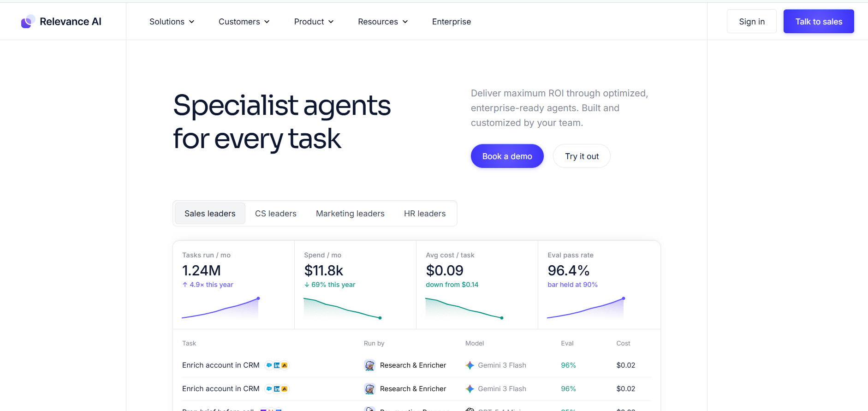This screenshot has height=411, width=868.
Task: Click the Tasks run sparkline chart
Action: point(221,308)
